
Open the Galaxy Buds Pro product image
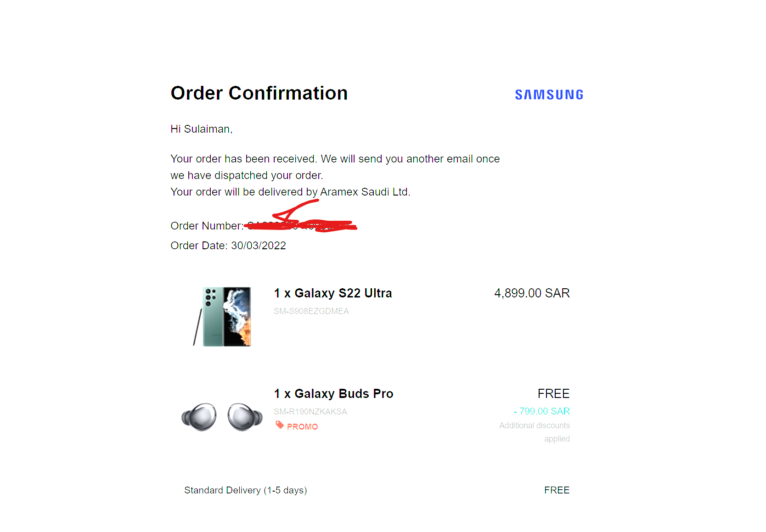click(222, 417)
